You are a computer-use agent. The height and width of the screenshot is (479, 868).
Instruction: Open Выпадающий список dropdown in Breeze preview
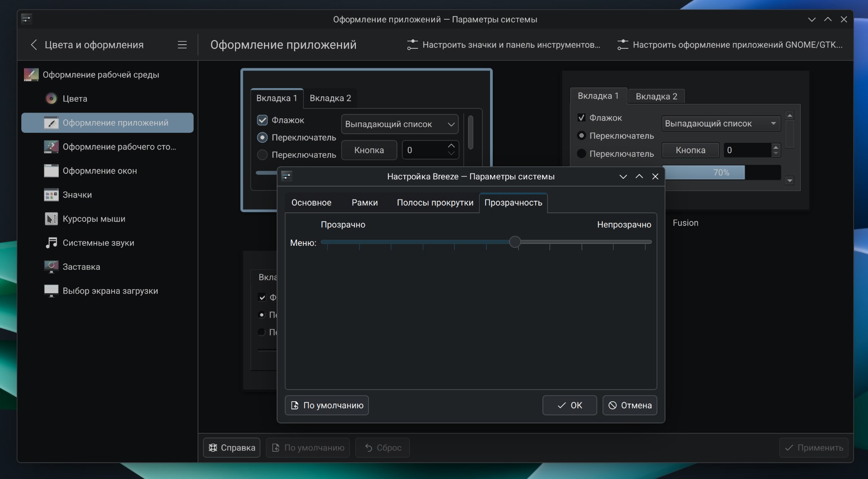tap(400, 124)
